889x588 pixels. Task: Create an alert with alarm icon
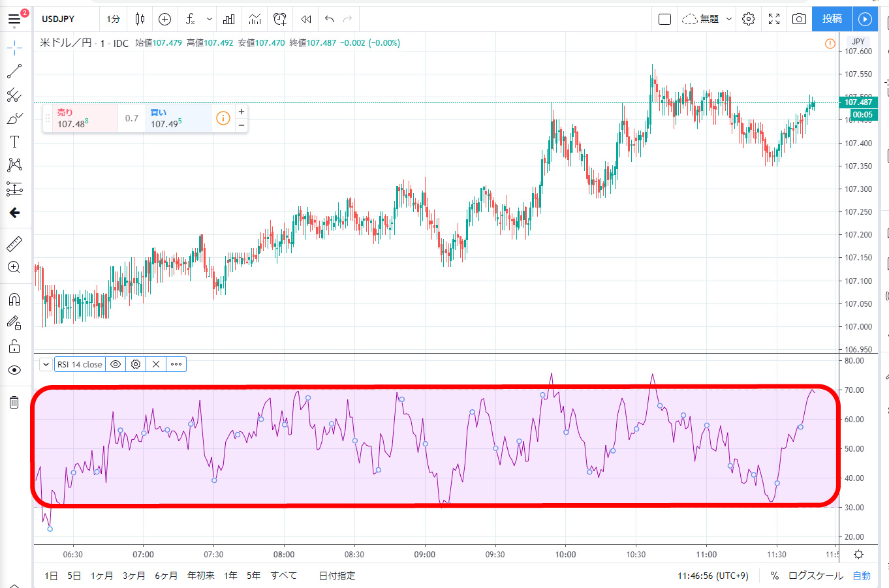coord(280,19)
